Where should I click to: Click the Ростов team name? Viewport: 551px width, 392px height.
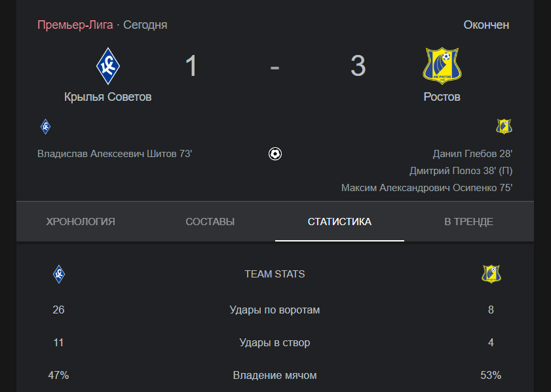tap(442, 97)
